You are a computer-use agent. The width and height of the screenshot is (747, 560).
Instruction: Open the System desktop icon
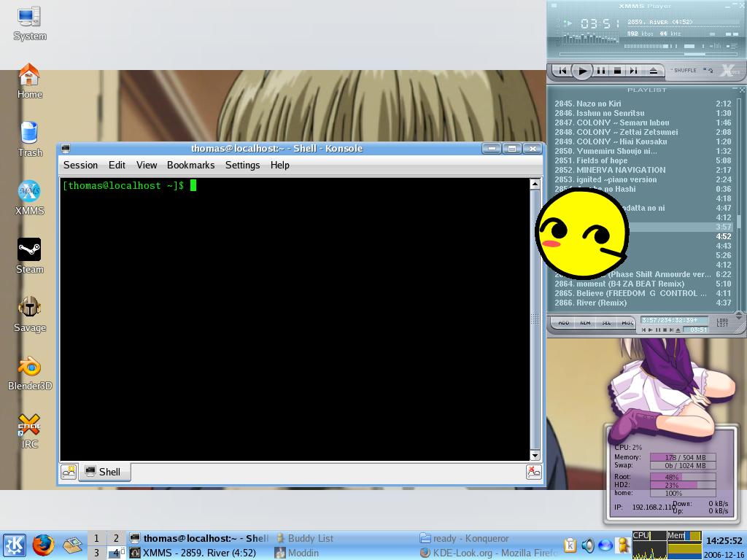(29, 24)
